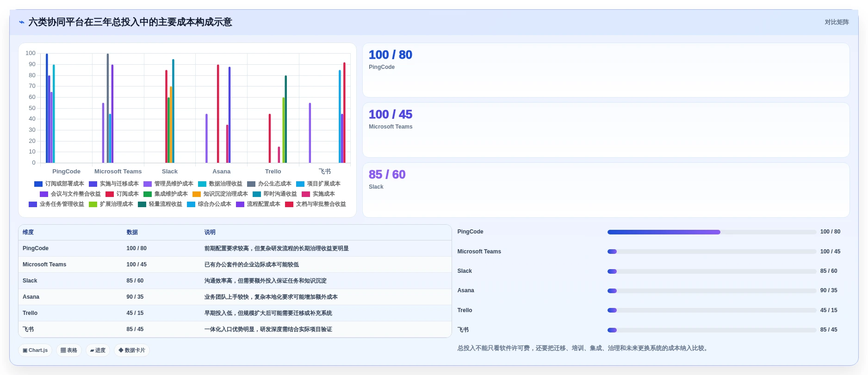Toggle the 集成维护成本 legend entry
The image size is (868, 375).
[166, 194]
